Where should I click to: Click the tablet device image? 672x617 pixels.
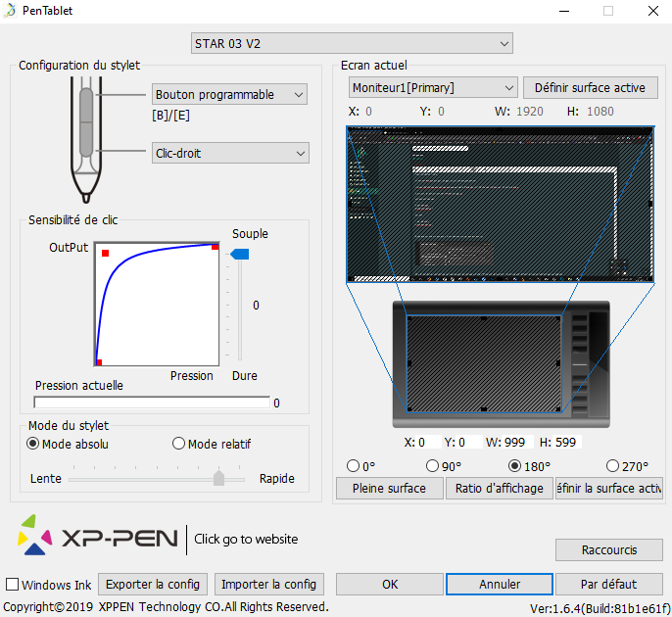[x=501, y=362]
